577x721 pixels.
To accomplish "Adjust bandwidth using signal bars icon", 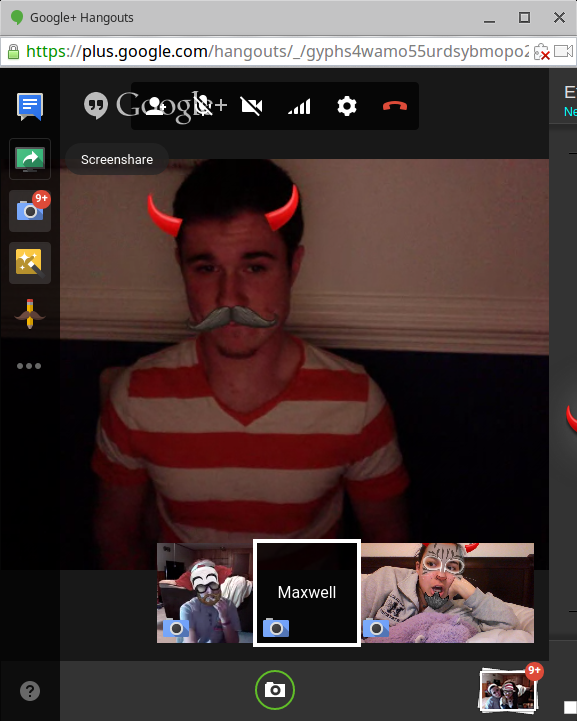I will 299,106.
